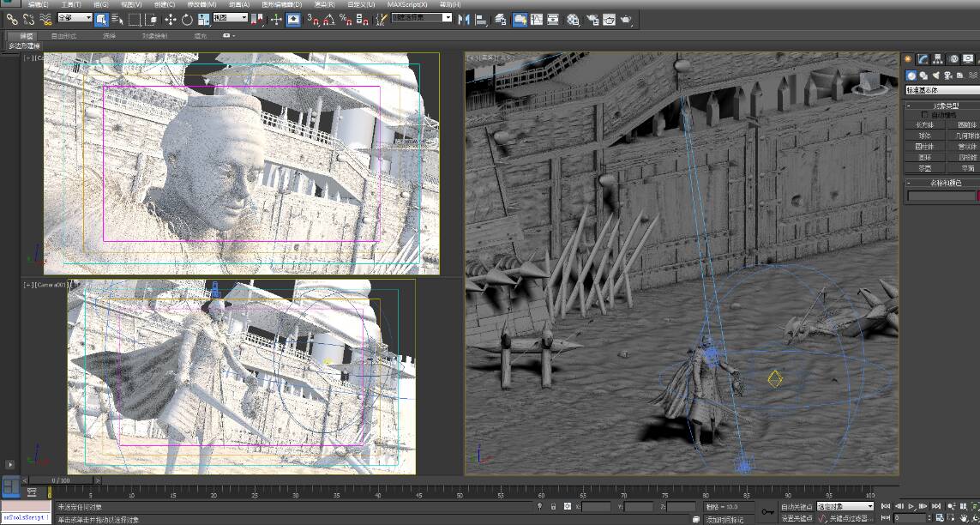Open Time Configuration icon

tap(939, 518)
